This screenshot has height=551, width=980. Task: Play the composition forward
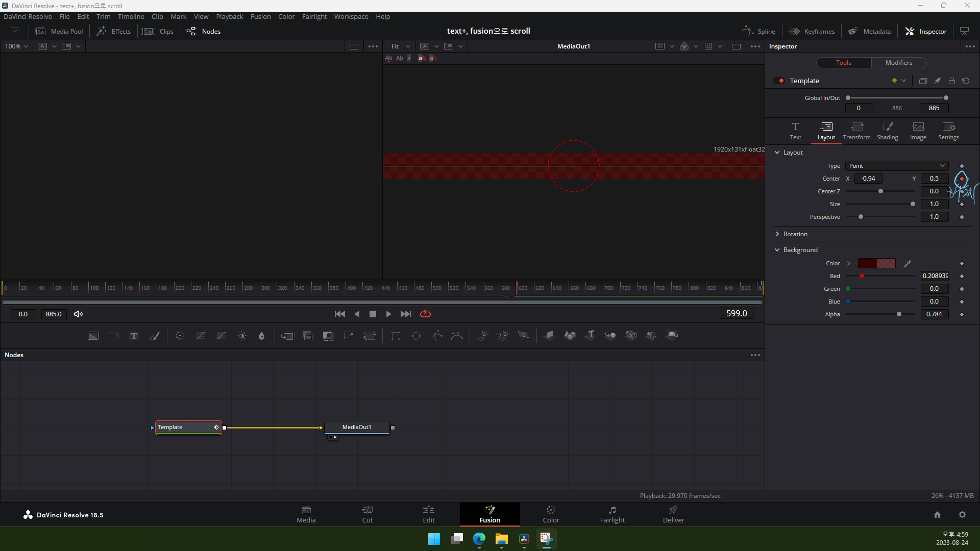(x=389, y=314)
